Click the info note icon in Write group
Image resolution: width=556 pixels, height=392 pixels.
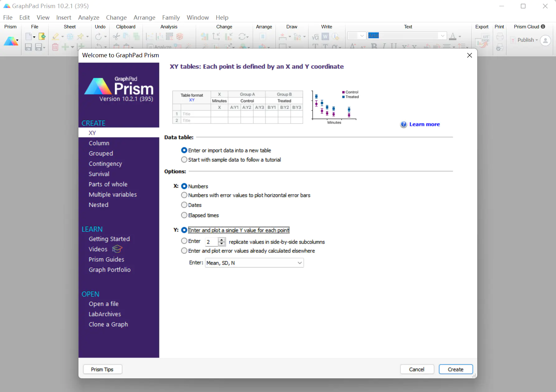335,37
